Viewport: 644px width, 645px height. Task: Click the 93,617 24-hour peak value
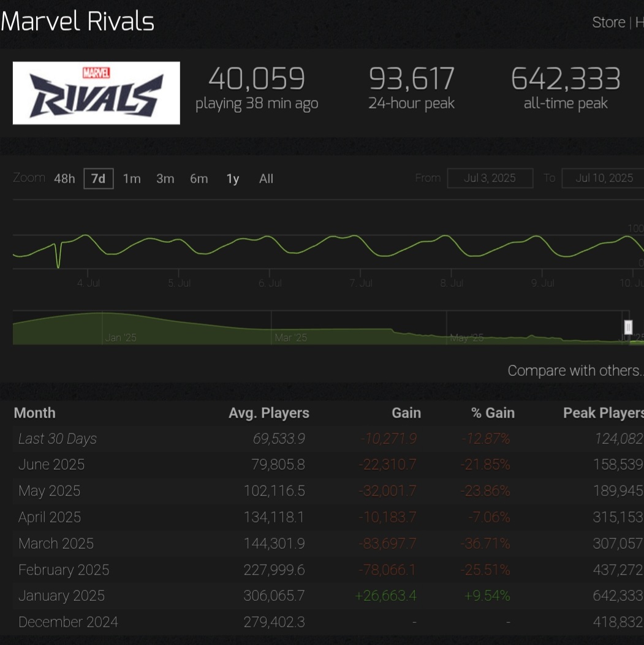[411, 78]
